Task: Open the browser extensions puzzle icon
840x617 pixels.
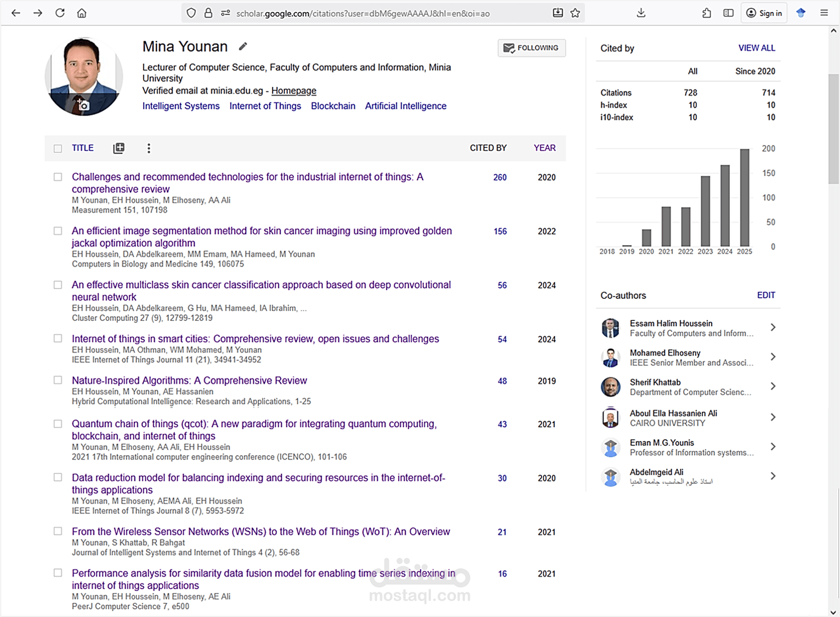Action: (x=707, y=13)
